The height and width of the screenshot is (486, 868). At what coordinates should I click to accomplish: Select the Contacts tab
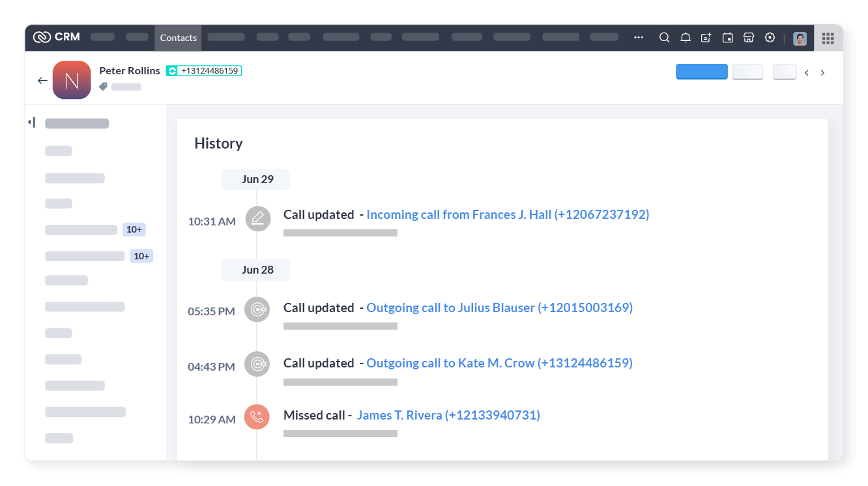(x=178, y=38)
